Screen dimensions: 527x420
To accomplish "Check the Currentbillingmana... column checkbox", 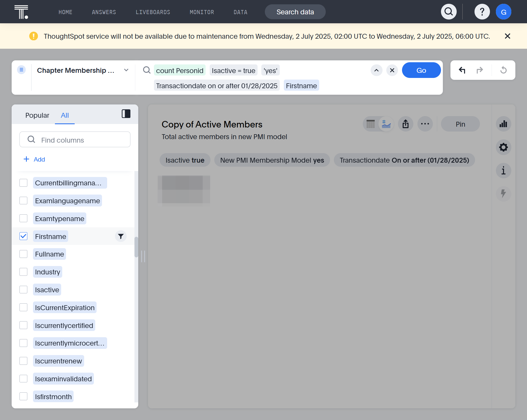I will [x=24, y=183].
